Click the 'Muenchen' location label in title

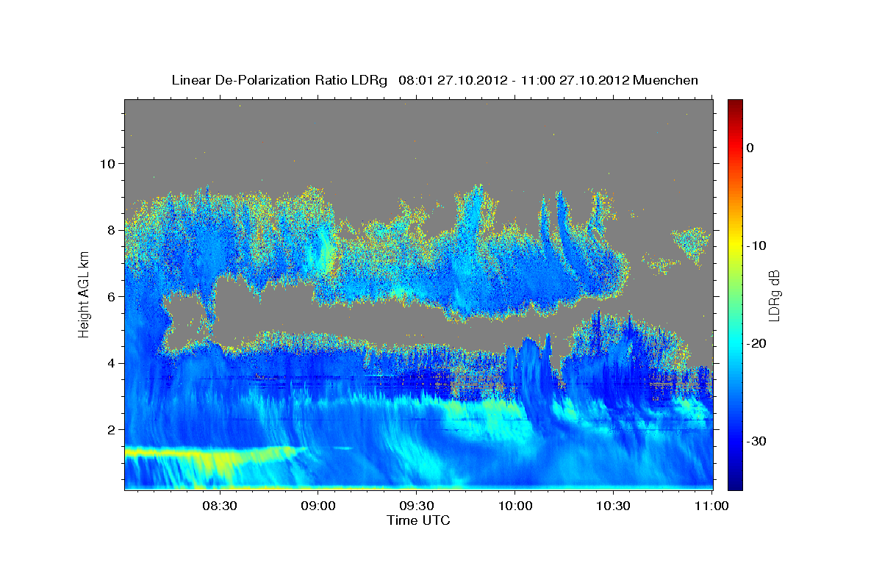tap(666, 80)
